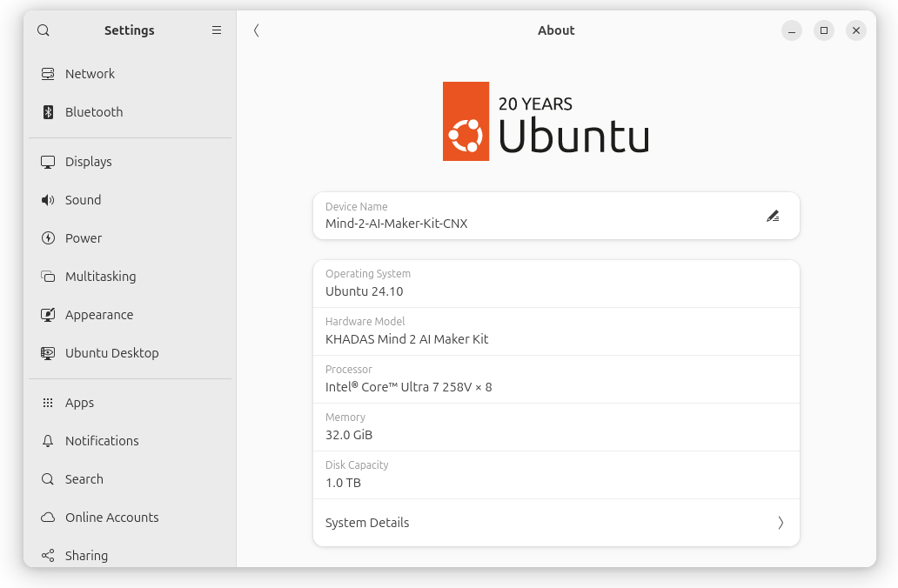Select Sound in the sidebar
The height and width of the screenshot is (588, 898).
(x=130, y=200)
